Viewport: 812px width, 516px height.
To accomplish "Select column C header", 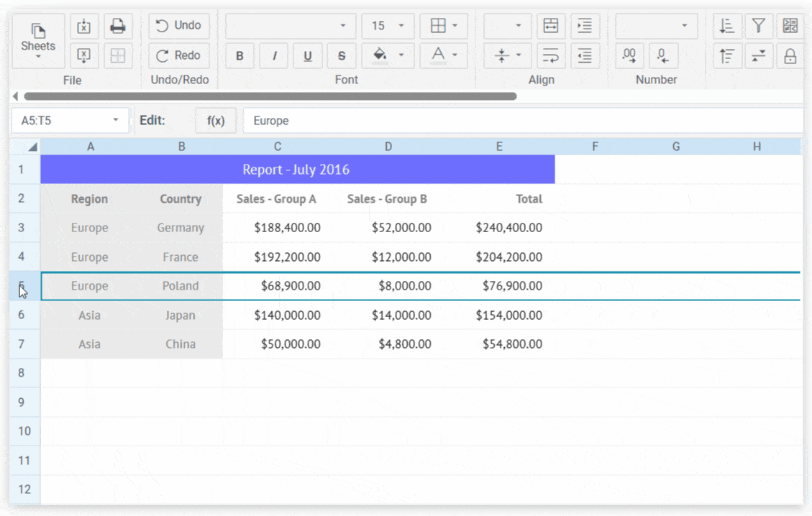I will [278, 147].
